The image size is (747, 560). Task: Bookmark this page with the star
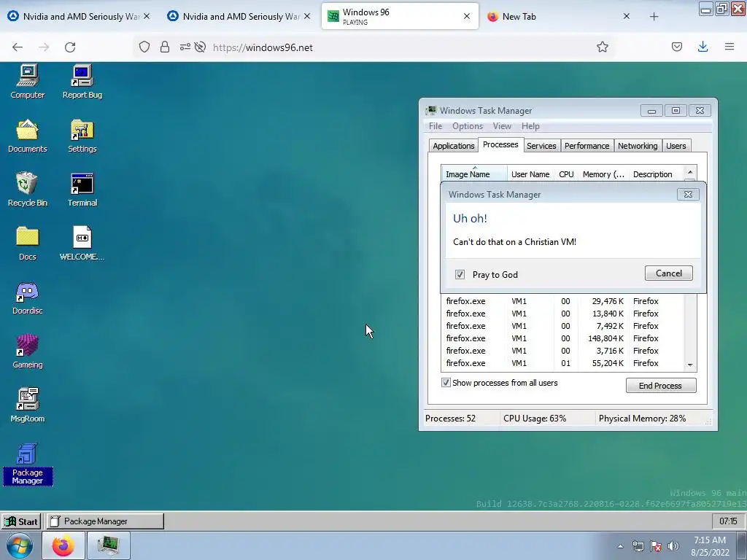(602, 47)
